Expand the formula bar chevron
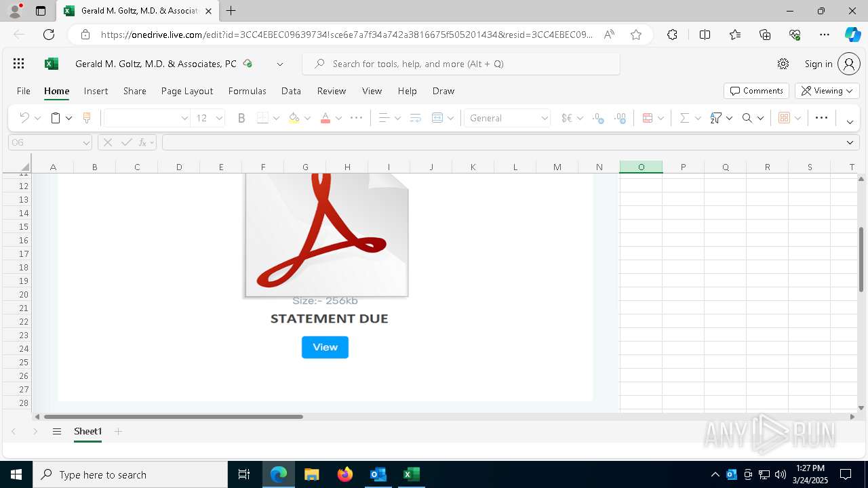This screenshot has width=868, height=488. 850,142
